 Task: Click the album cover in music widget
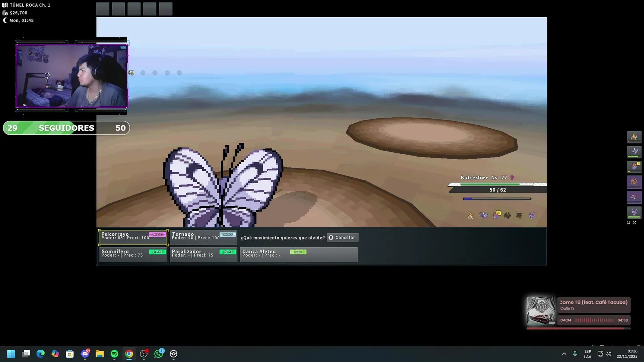(541, 311)
